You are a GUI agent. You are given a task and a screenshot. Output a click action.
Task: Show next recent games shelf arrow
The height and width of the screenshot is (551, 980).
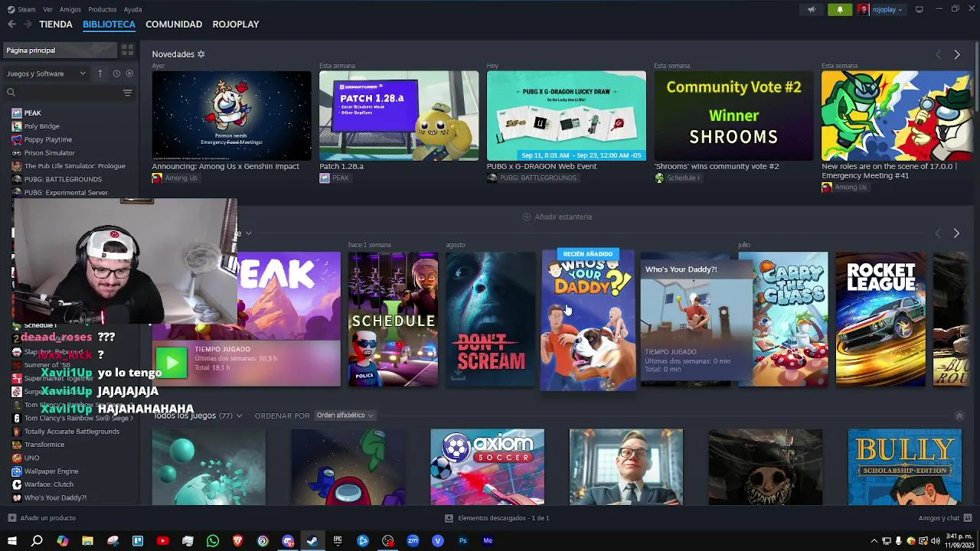click(956, 233)
